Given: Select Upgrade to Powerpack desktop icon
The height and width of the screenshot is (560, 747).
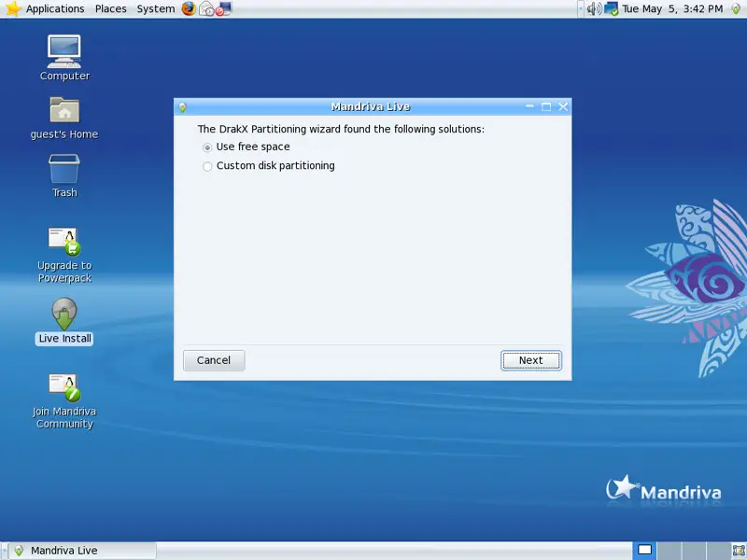Looking at the screenshot, I should coord(64,256).
